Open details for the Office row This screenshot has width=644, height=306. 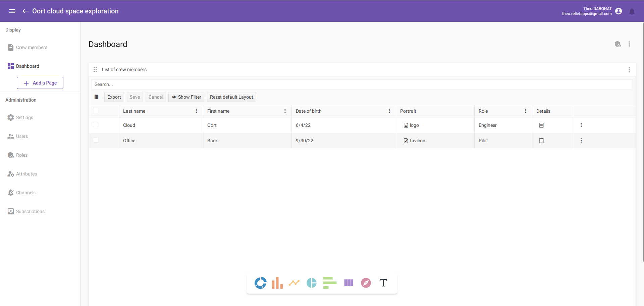tap(541, 141)
